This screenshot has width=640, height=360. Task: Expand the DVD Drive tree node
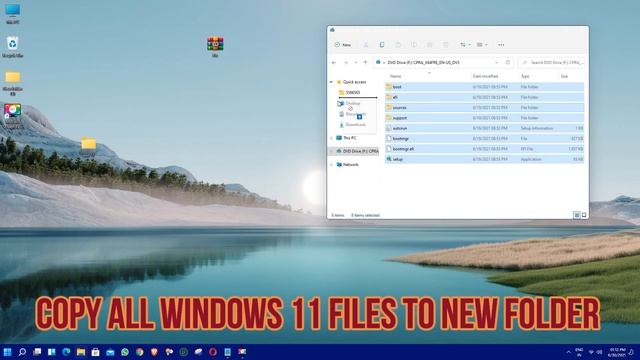tap(331, 151)
